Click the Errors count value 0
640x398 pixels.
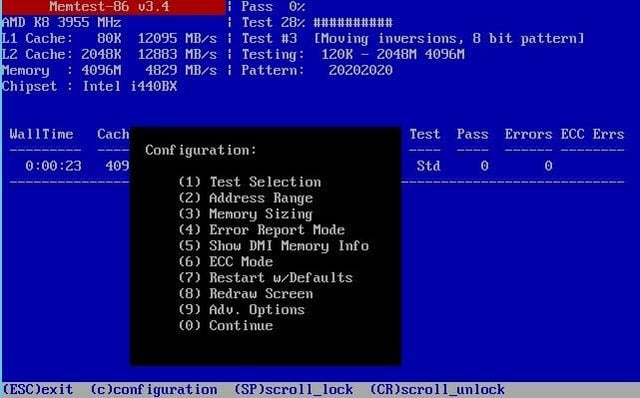point(548,166)
